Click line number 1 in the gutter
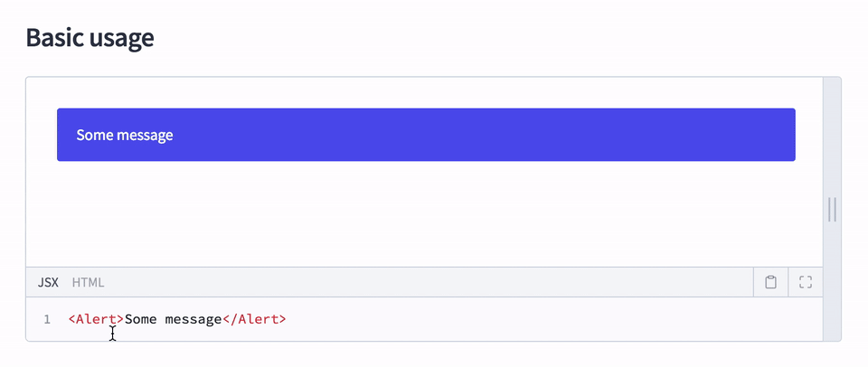 pyautogui.click(x=47, y=319)
